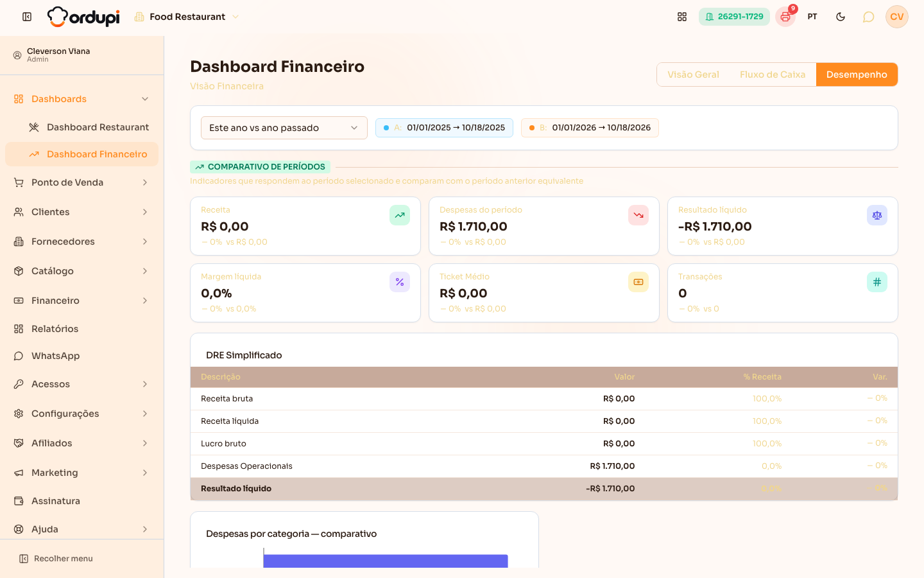Image resolution: width=924 pixels, height=578 pixels.
Task: Expand the Financeiro sidebar menu
Action: (81, 301)
